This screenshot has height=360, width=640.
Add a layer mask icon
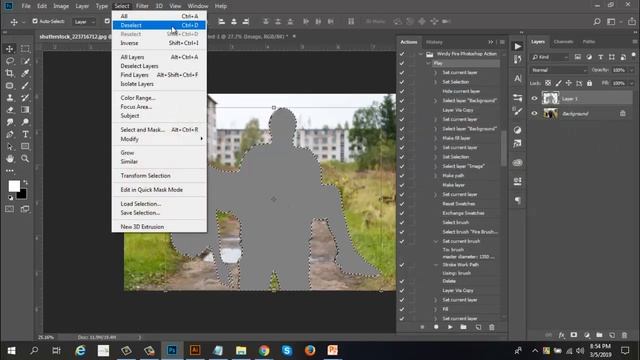click(574, 335)
